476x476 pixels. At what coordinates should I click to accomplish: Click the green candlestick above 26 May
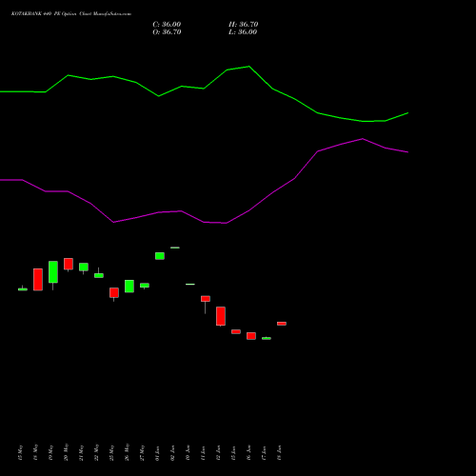pos(129,287)
